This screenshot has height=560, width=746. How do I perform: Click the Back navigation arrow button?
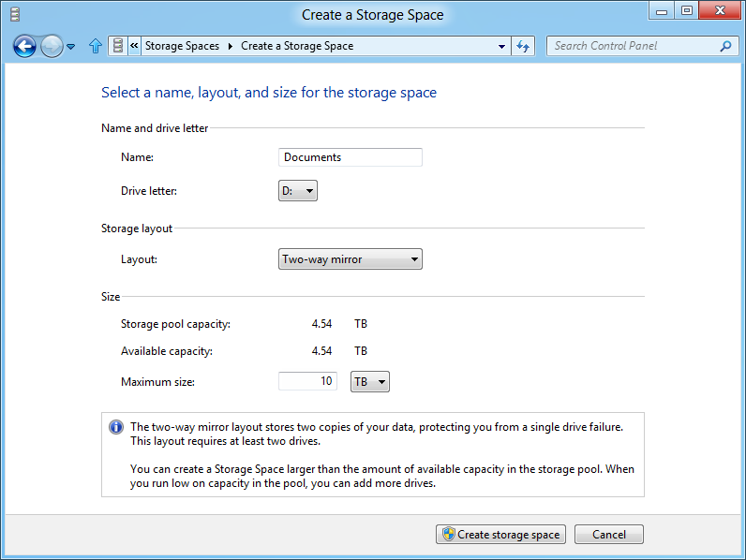24,46
